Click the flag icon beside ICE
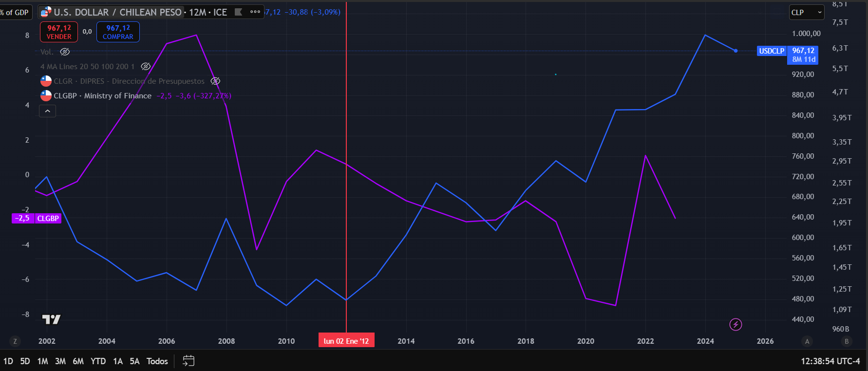This screenshot has height=371, width=868. coord(238,12)
